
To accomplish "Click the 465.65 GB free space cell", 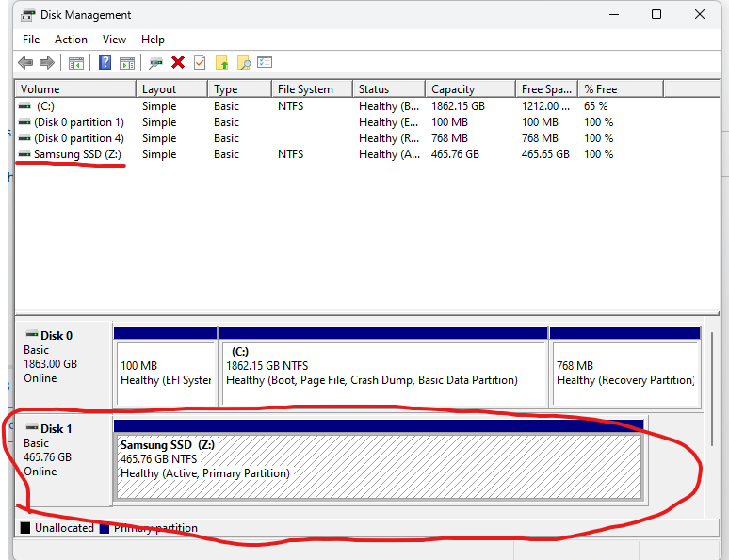I will point(545,153).
